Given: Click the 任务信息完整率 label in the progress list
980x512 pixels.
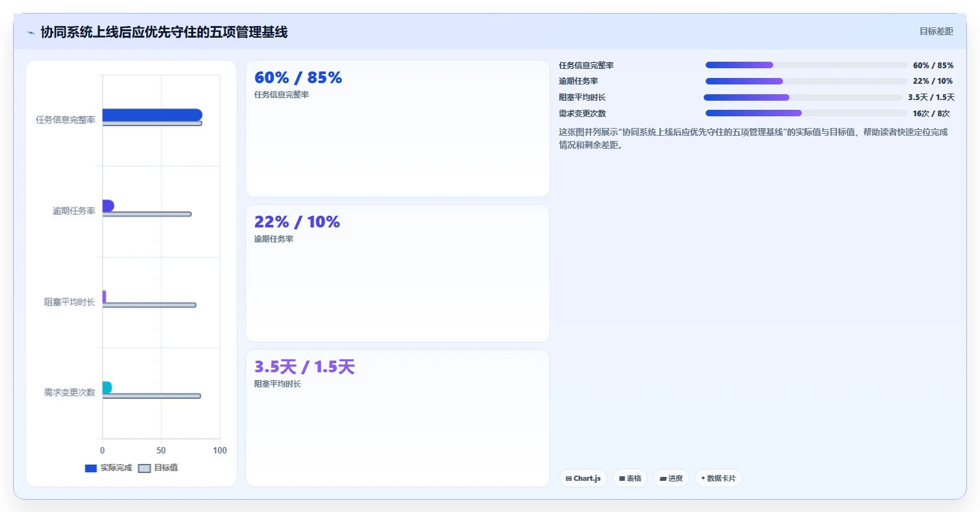Looking at the screenshot, I should coord(587,66).
